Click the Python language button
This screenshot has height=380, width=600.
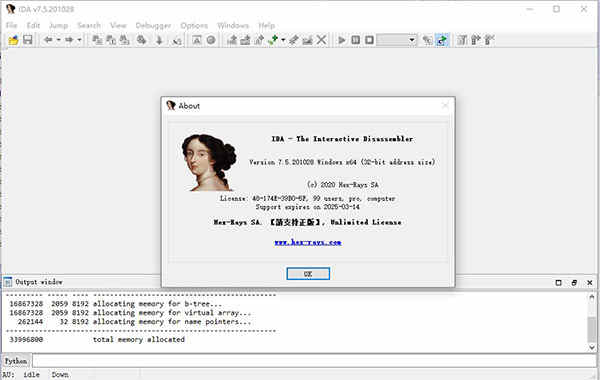click(x=16, y=361)
